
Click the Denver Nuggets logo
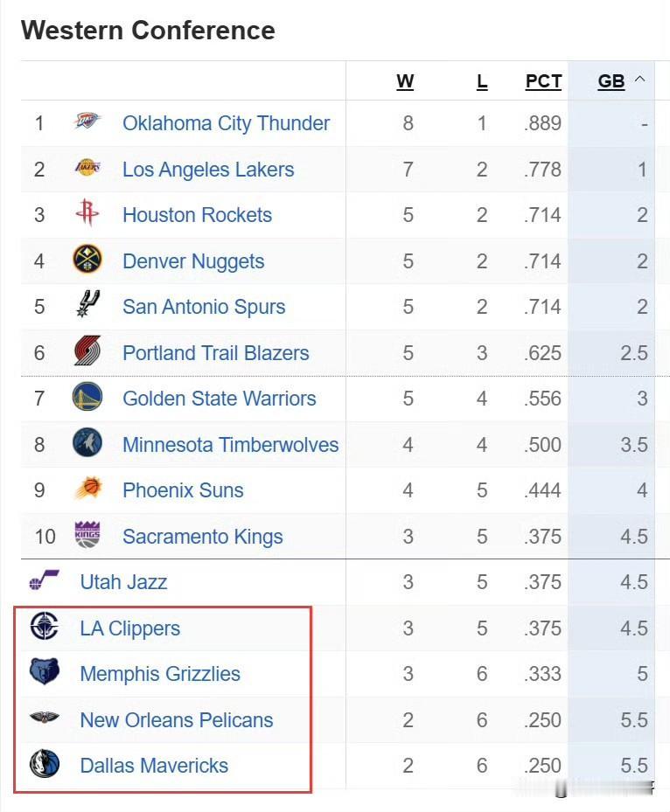click(87, 259)
